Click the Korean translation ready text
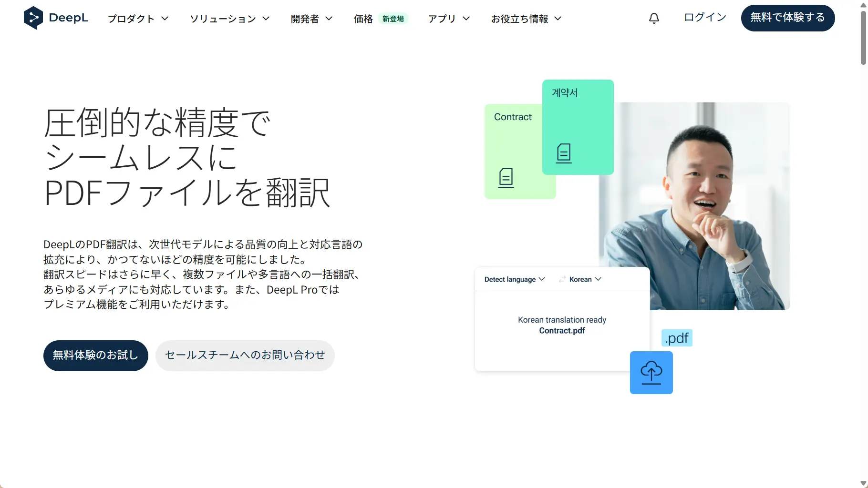 coord(562,320)
